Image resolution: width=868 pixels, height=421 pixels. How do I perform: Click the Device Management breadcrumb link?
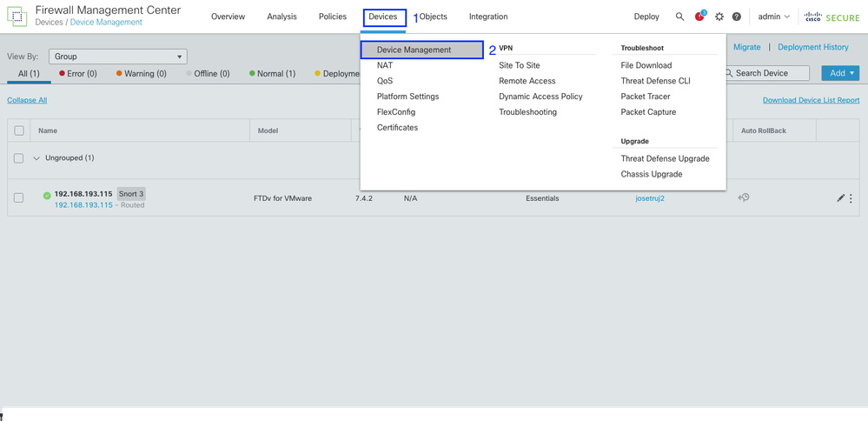(106, 23)
